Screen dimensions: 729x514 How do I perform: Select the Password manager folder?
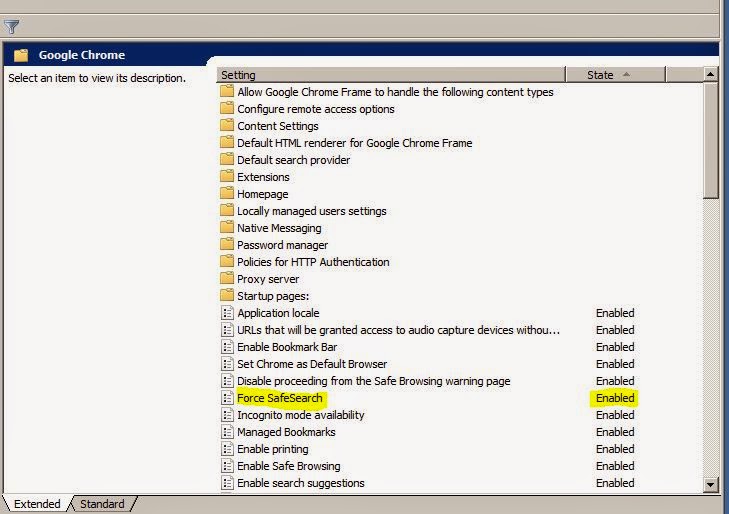(x=282, y=245)
